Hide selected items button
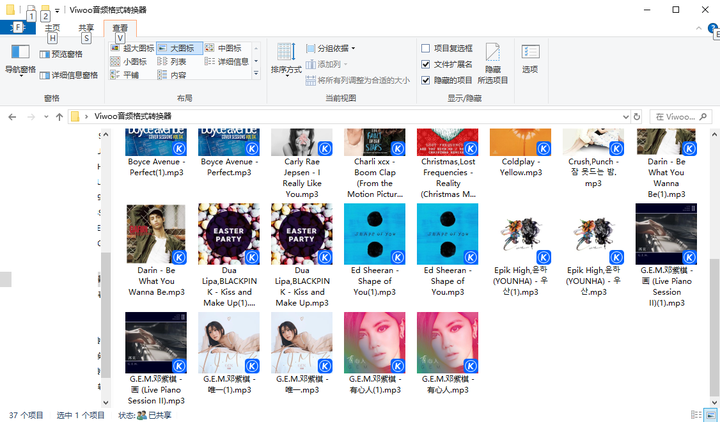This screenshot has width=720, height=422. coord(493,63)
